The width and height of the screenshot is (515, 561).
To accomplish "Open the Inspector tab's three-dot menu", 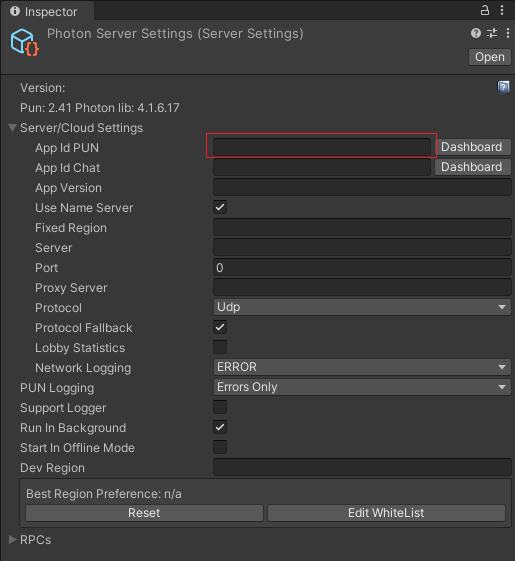I will (502, 10).
